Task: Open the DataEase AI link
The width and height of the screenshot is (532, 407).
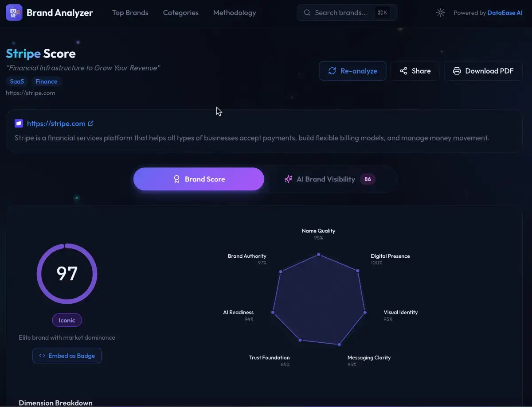Action: (x=505, y=13)
